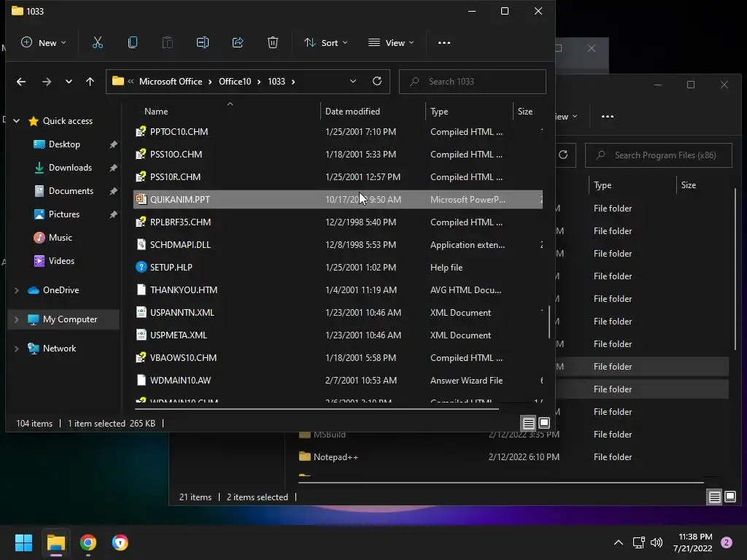Click the Search 1033 field
This screenshot has width=747, height=560.
pos(473,82)
